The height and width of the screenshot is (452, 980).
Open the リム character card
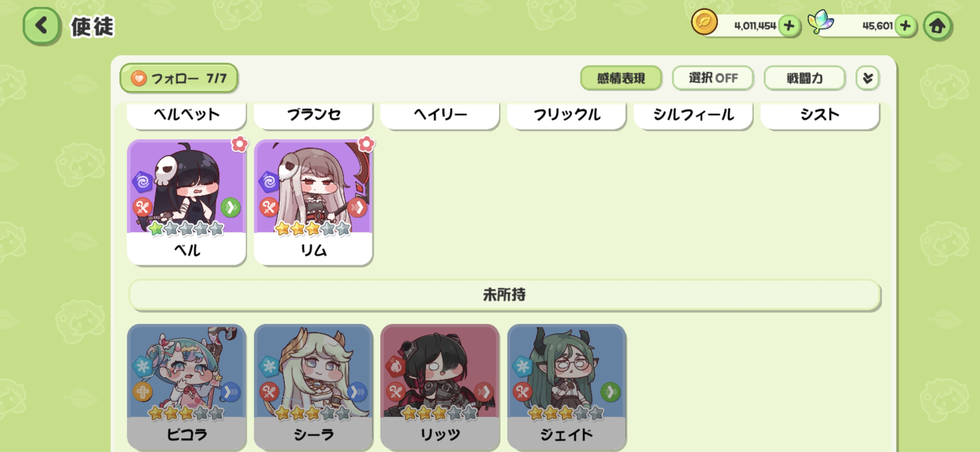(x=313, y=202)
